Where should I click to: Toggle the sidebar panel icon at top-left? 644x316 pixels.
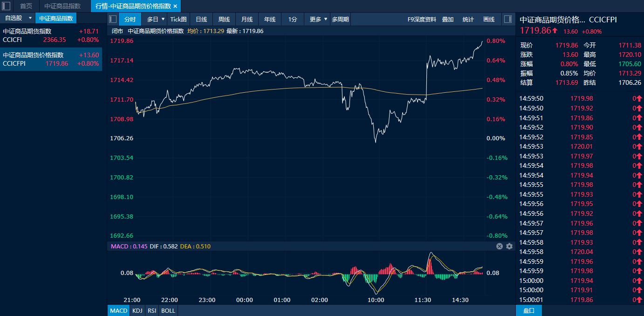(6, 6)
